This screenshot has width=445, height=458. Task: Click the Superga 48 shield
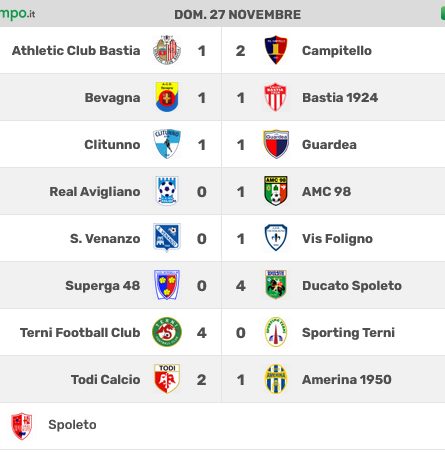167,285
